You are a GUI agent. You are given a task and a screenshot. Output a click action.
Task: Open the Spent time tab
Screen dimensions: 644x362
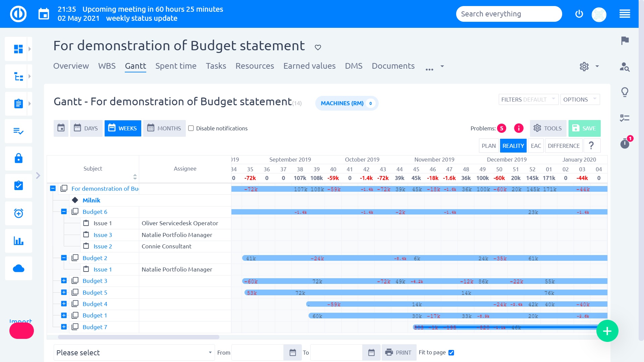tap(176, 66)
